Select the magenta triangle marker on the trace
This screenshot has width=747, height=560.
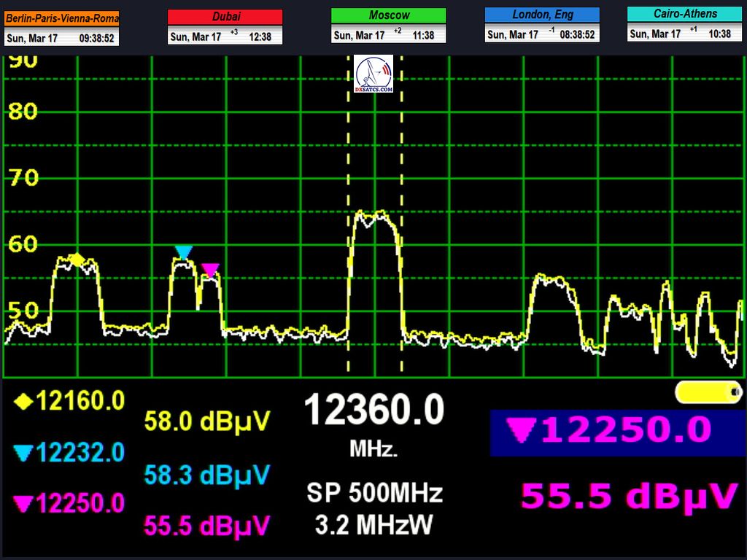click(210, 271)
